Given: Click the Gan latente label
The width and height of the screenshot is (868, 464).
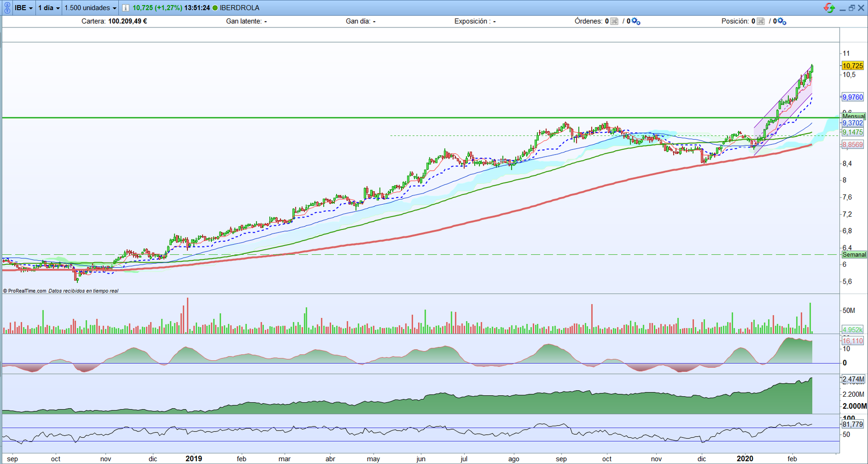Looking at the screenshot, I should (244, 21).
